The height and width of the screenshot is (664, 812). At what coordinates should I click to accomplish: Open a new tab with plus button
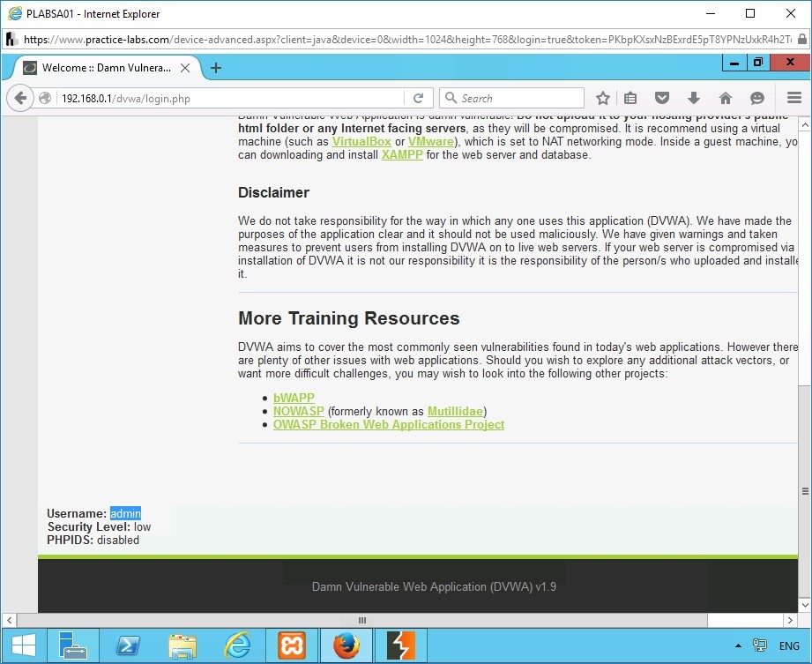pyautogui.click(x=216, y=68)
